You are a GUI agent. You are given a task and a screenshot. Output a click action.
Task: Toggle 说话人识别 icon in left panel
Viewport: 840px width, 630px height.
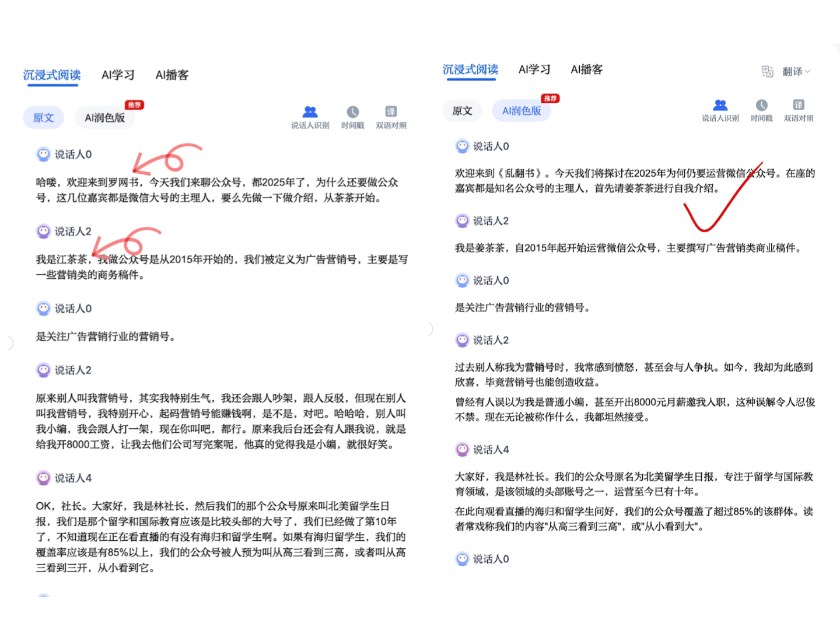click(x=310, y=111)
